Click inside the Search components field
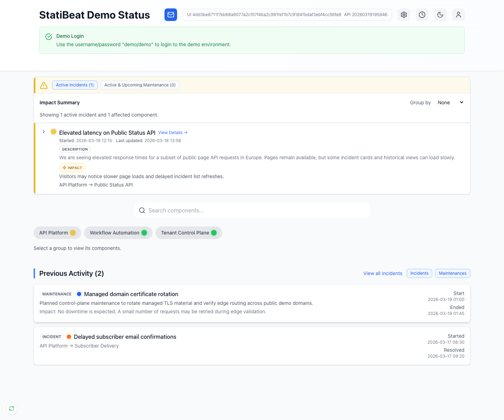The width and height of the screenshot is (504, 420). (252, 210)
